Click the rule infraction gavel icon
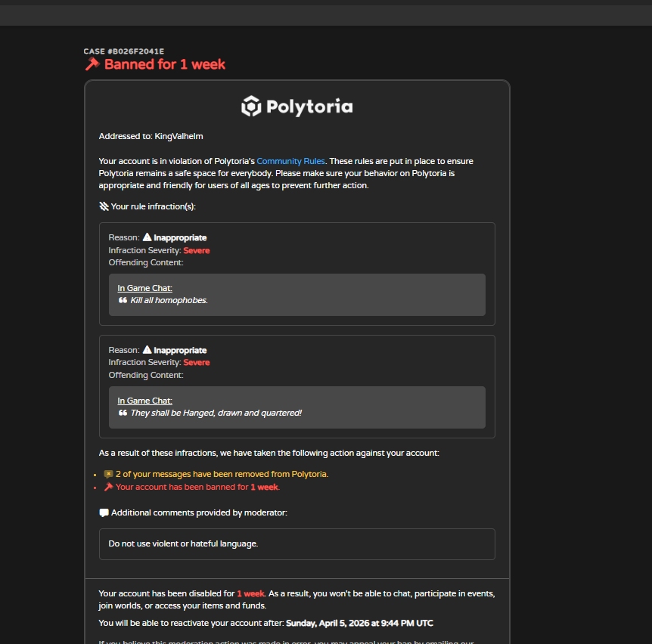The width and height of the screenshot is (652, 644). coord(104,206)
